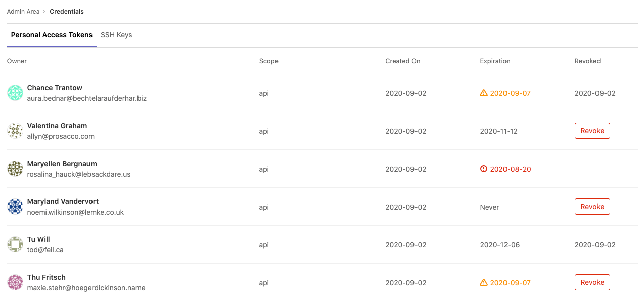644x306 pixels.
Task: Select the Personal Access Tokens tab
Action: click(51, 35)
